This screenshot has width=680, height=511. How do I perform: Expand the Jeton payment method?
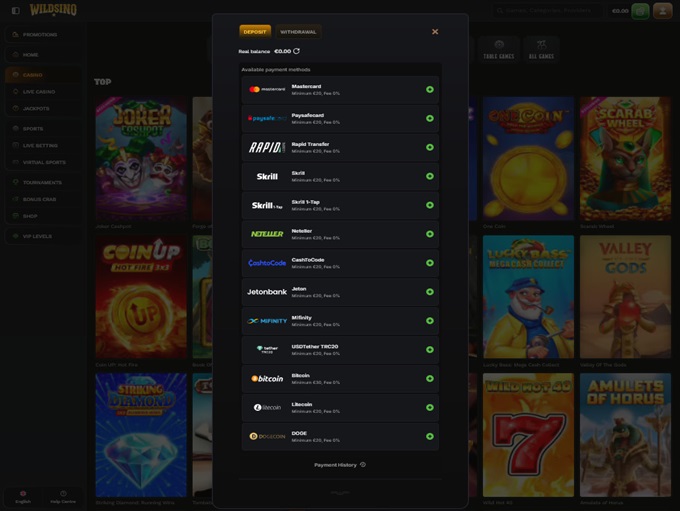click(430, 292)
